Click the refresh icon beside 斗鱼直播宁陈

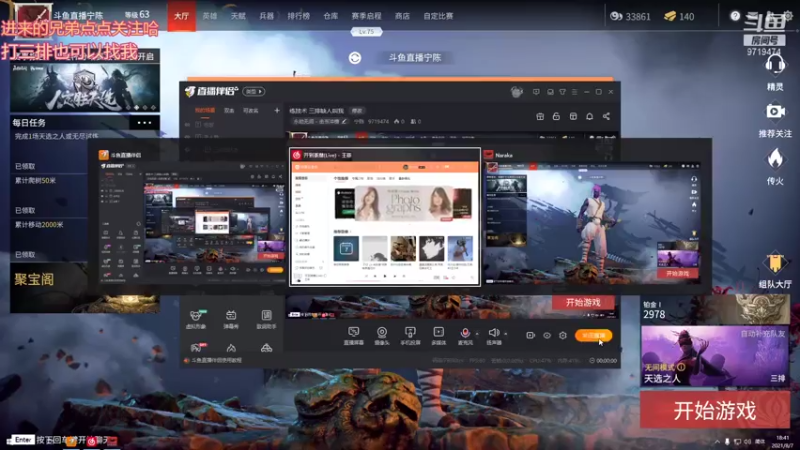tap(355, 58)
